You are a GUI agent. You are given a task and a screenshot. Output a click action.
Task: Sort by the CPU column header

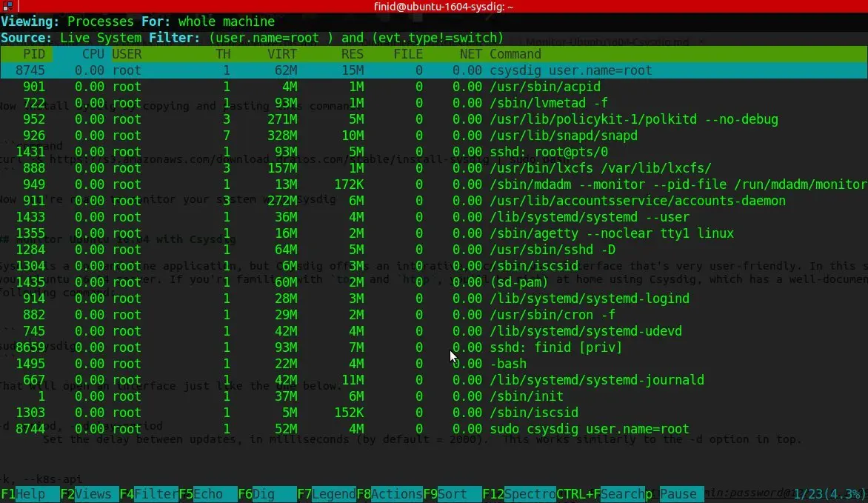93,54
